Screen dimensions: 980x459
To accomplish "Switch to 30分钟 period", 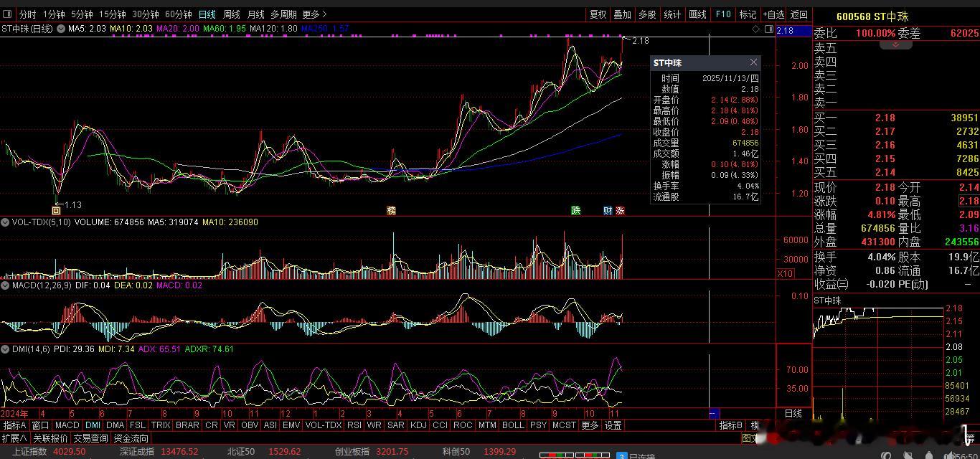I will tap(146, 14).
